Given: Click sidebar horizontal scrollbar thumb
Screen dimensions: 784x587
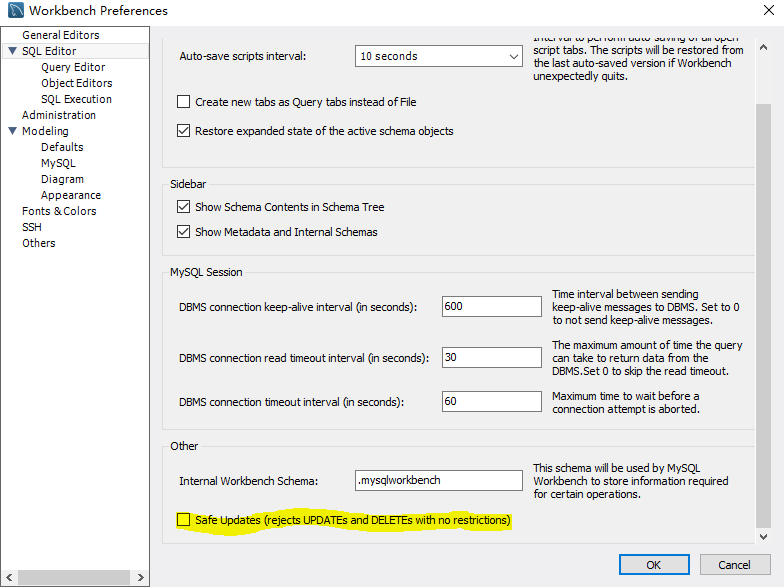Looking at the screenshot, I should click(74, 578).
